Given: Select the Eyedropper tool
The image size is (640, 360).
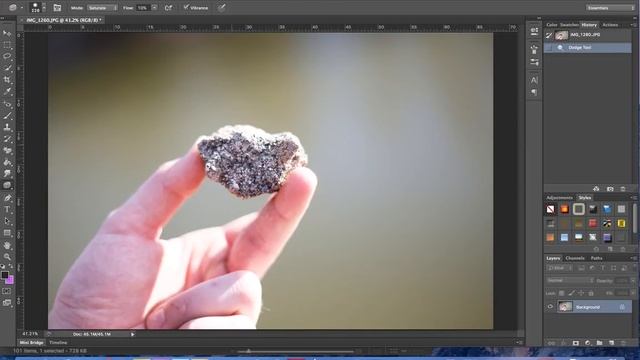Looking at the screenshot, I should 7,91.
